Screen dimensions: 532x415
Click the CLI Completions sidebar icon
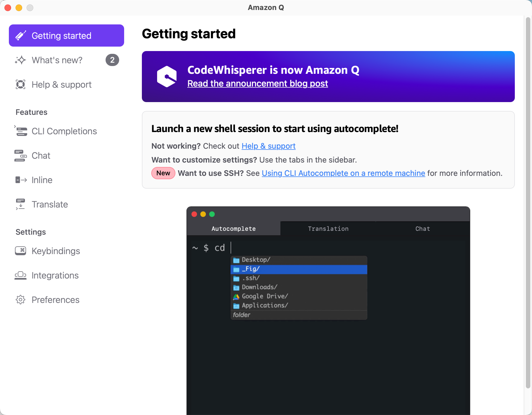click(21, 131)
